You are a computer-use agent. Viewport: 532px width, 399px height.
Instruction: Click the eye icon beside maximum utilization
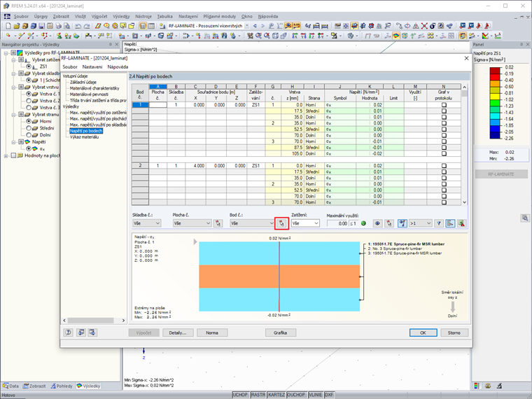pos(377,223)
